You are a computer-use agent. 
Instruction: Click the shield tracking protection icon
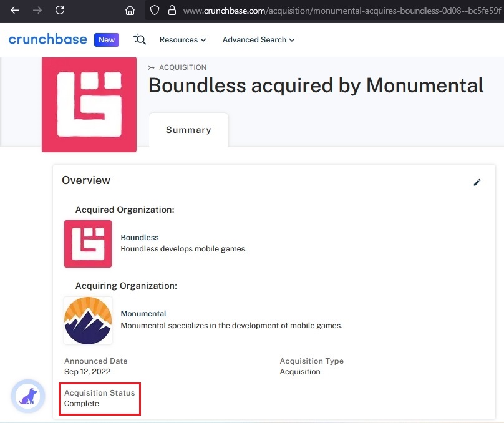(155, 10)
